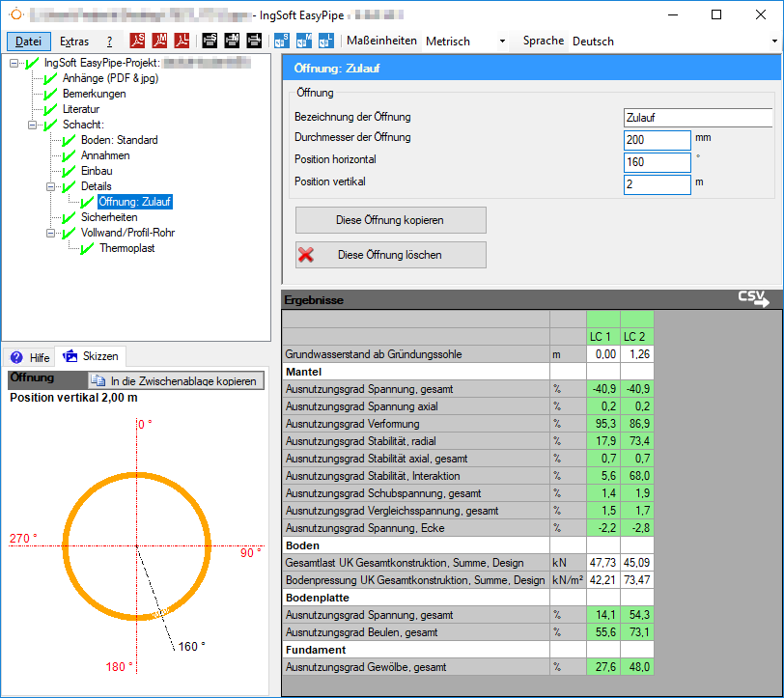Click the In die Zwischenablage kopieren button
Viewport: 784px width, 698px height.
[x=176, y=380]
